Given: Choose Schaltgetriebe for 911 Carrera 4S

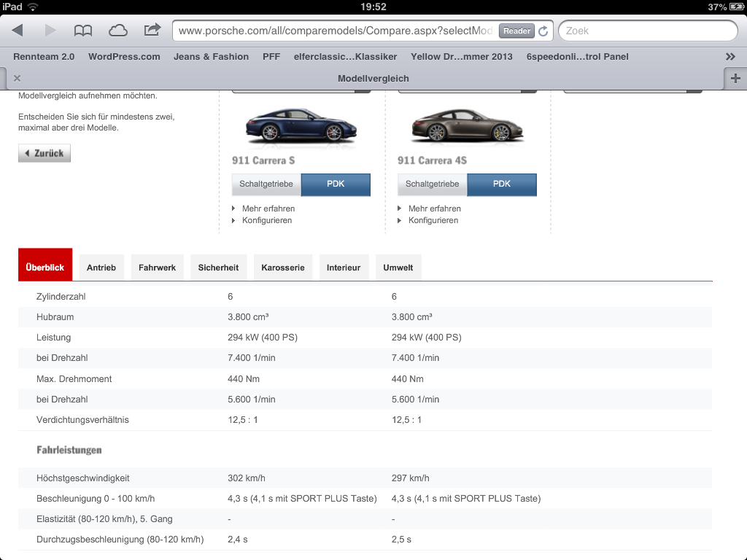Looking at the screenshot, I should [432, 184].
